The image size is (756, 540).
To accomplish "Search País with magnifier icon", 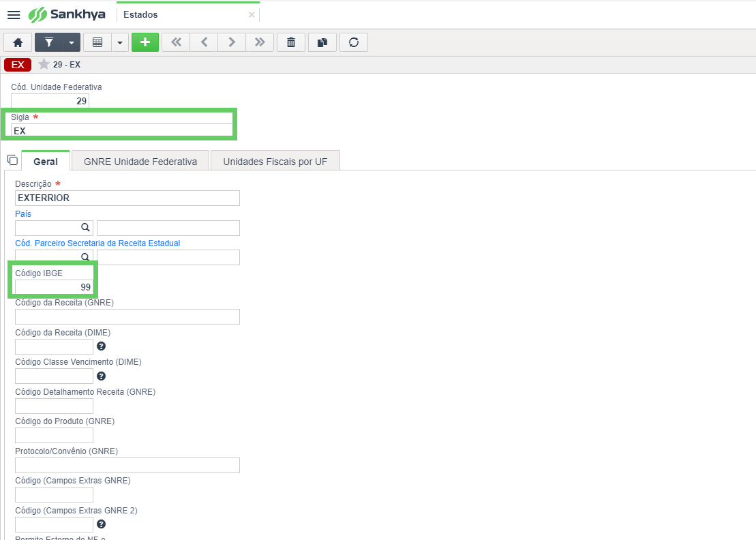I will (85, 228).
